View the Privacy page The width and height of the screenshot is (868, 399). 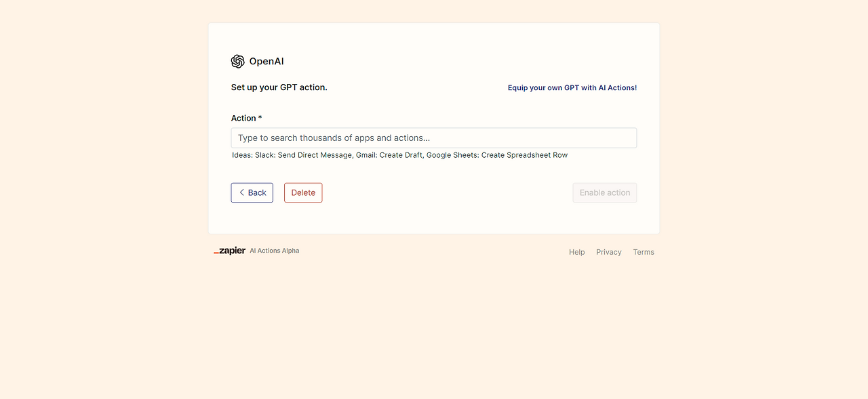pyautogui.click(x=608, y=251)
